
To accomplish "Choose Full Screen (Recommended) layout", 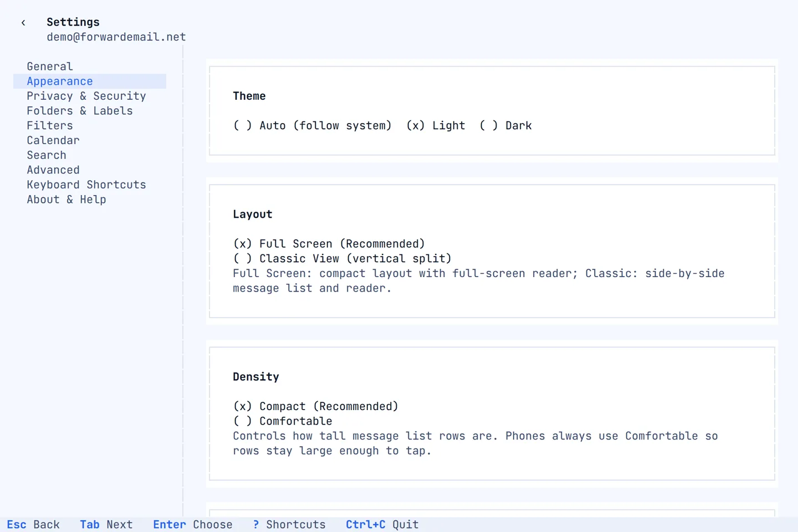I will click(329, 244).
